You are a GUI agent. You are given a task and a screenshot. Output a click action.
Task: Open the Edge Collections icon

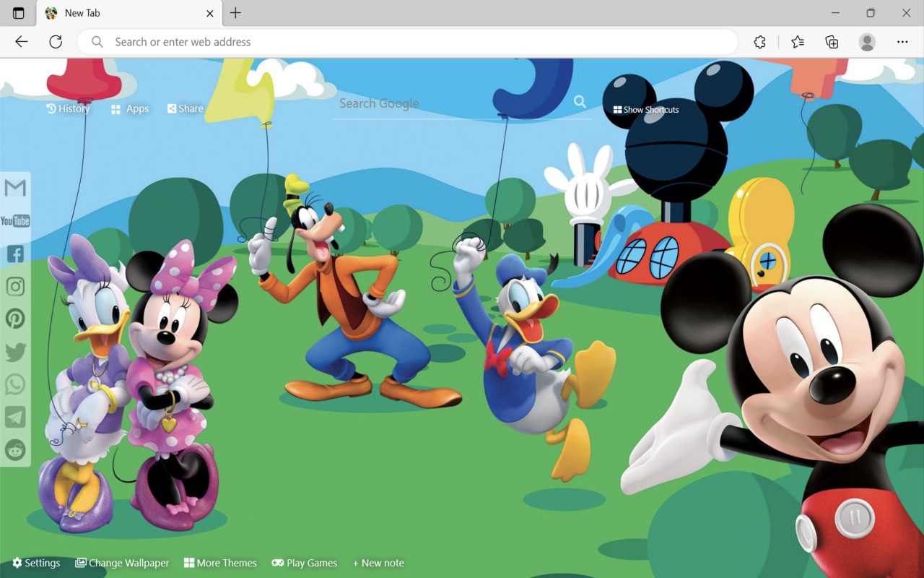tap(831, 42)
